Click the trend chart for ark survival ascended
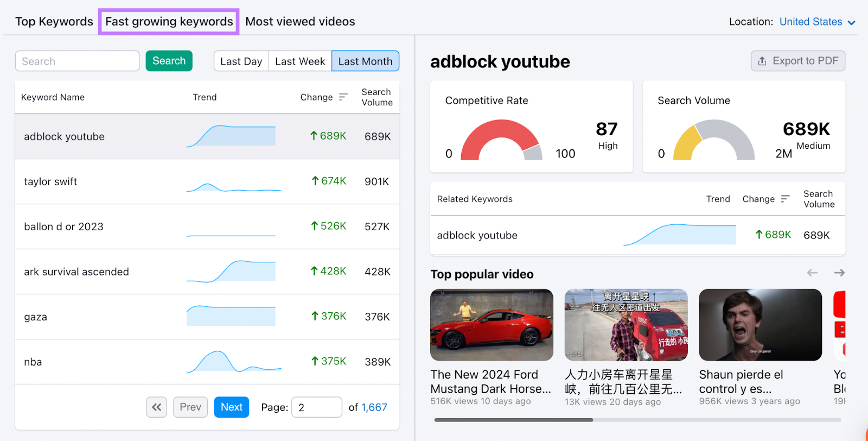The height and width of the screenshot is (441, 868). click(x=231, y=272)
